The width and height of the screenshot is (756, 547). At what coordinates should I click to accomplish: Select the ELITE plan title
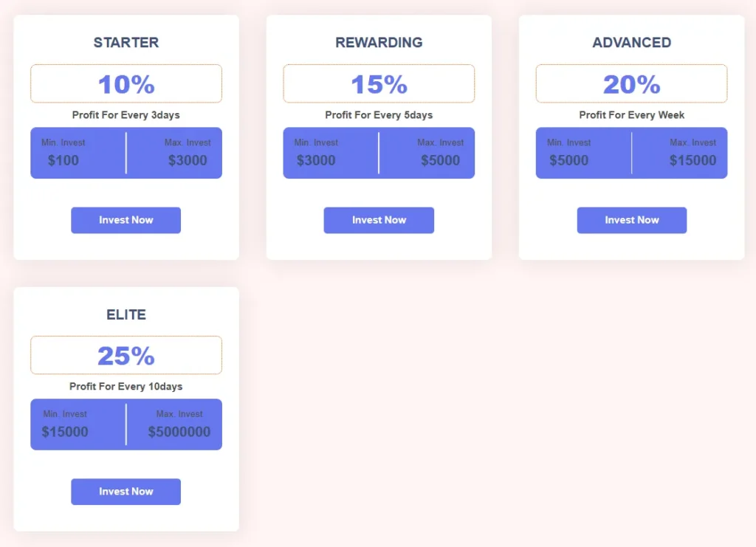[x=126, y=314]
